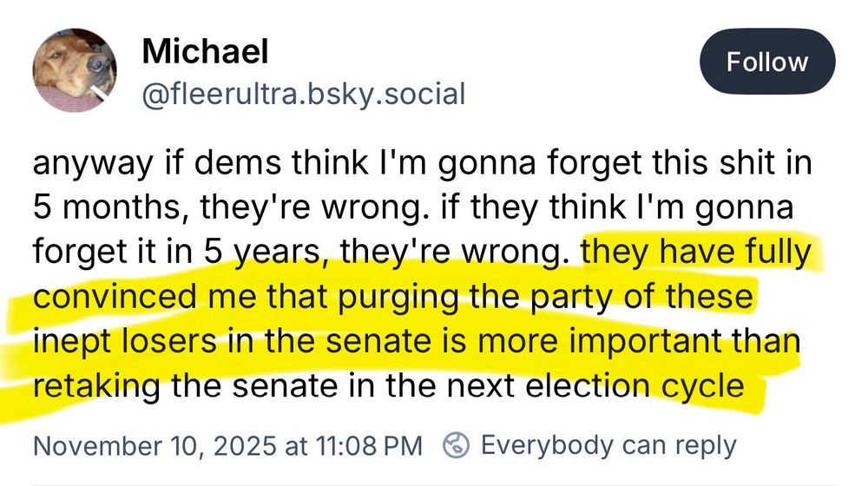The height and width of the screenshot is (486, 868).
Task: Click the date November 10, 2025
Action: pyautogui.click(x=155, y=446)
